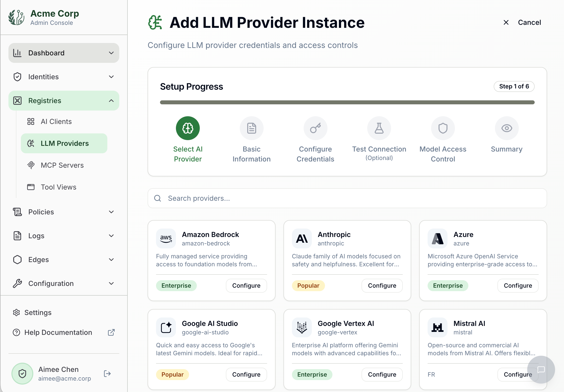Click the Model Access Control shield icon
Screen dimensions: 564x392
click(x=443, y=128)
